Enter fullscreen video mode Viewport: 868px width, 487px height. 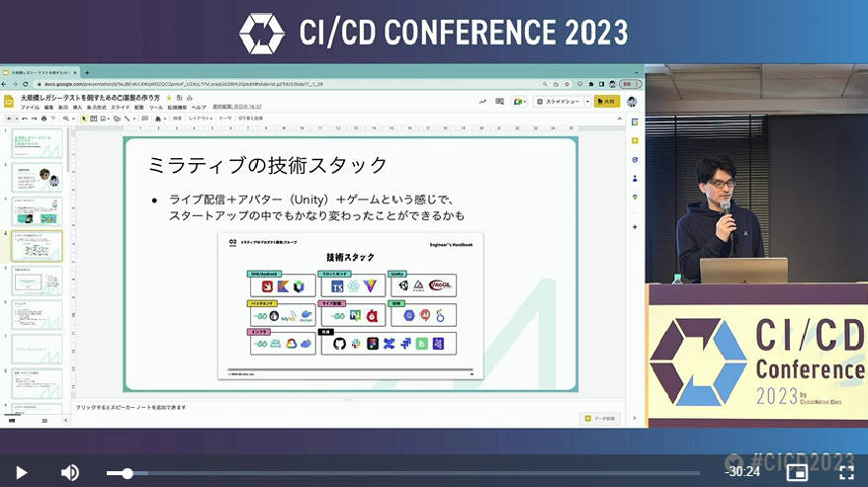[846, 472]
